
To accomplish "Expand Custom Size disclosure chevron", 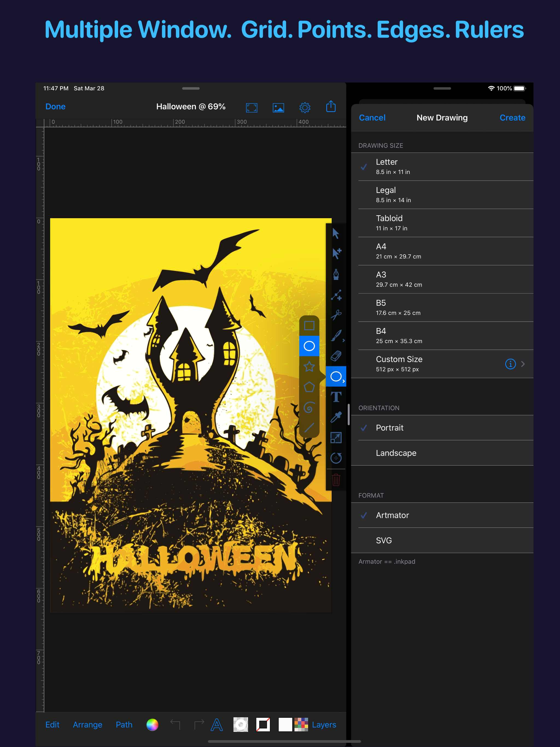I will click(523, 364).
